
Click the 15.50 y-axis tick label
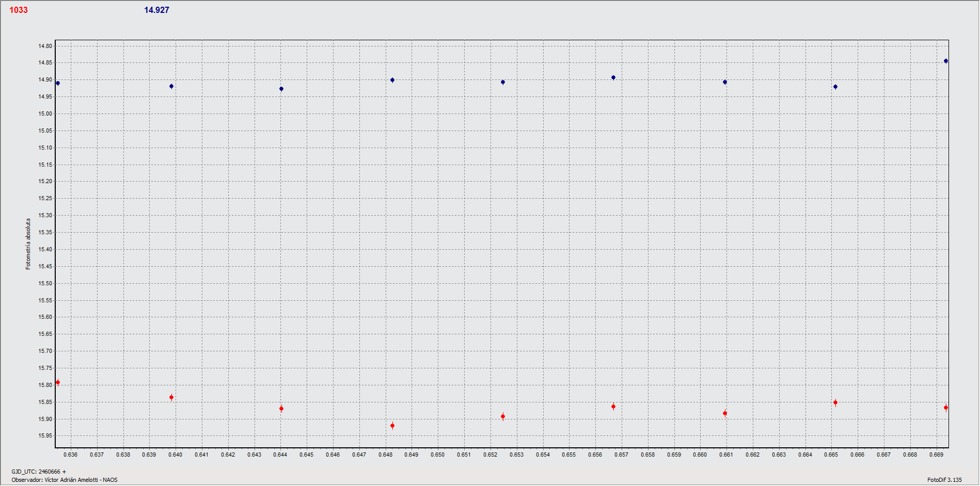coord(45,283)
